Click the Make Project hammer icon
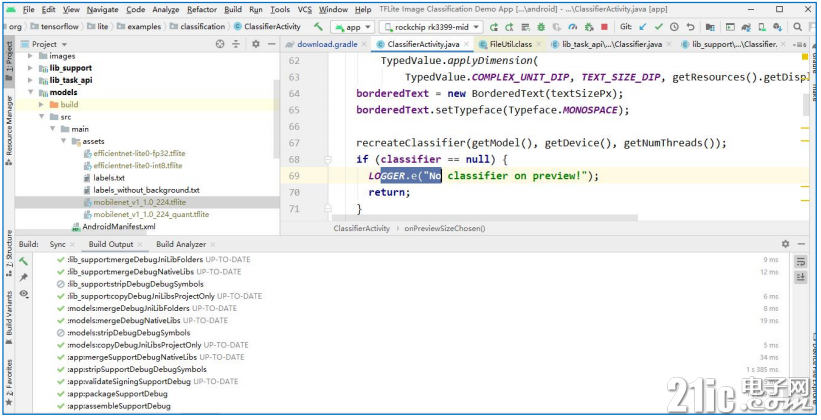 pyautogui.click(x=318, y=27)
